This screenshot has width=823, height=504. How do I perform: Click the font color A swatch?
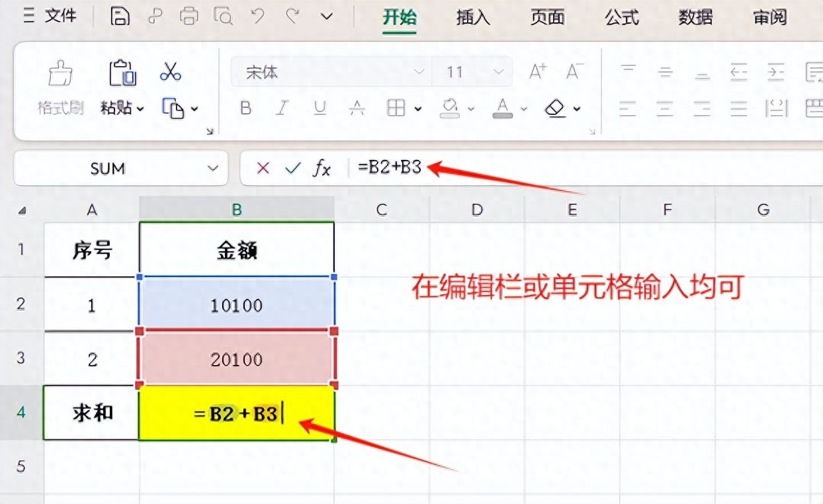click(x=502, y=107)
